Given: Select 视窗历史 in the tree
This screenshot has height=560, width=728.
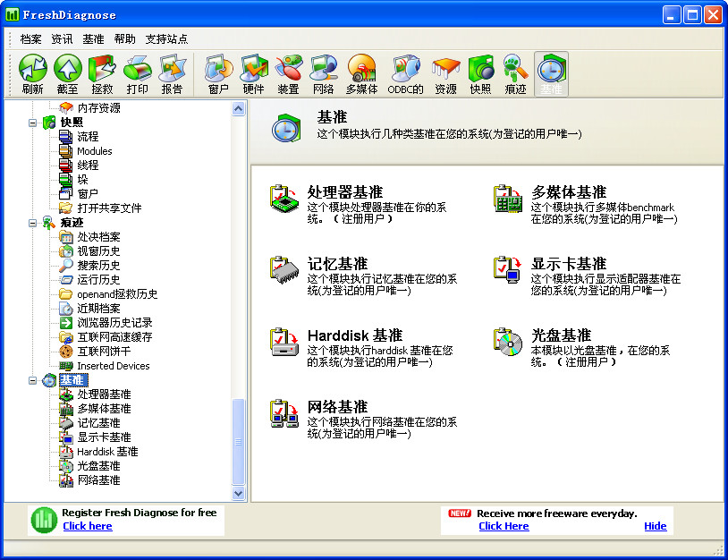Looking at the screenshot, I should [98, 251].
